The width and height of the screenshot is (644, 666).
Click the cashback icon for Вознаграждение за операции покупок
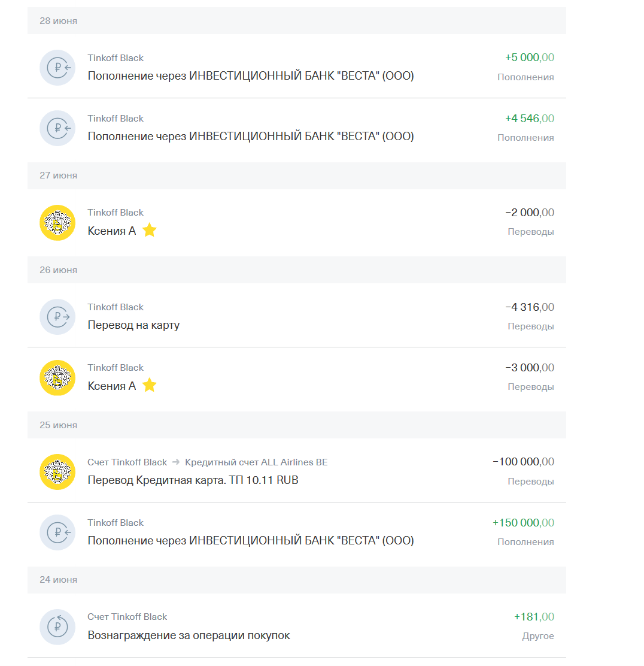point(57,626)
